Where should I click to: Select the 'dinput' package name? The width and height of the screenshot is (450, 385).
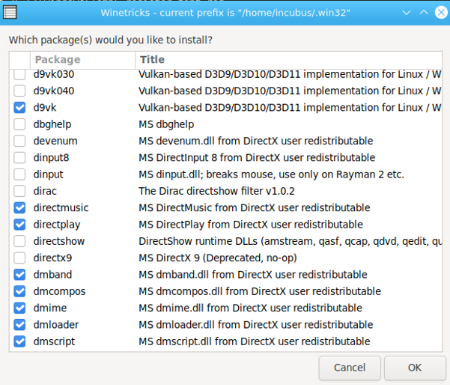[48, 174]
